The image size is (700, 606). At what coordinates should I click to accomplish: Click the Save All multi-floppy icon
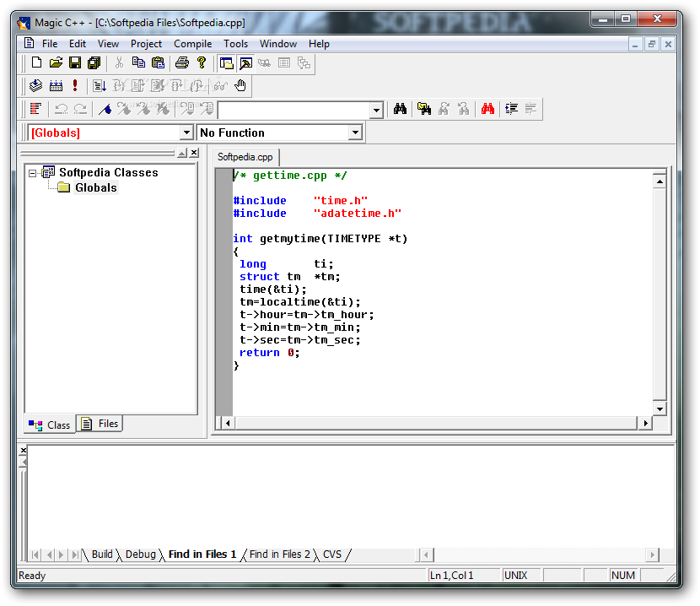tap(94, 62)
